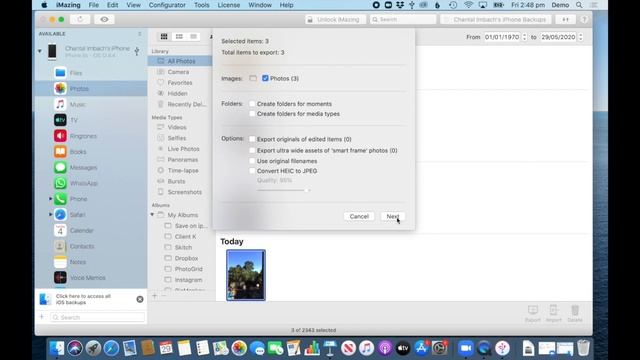Open the Tools menu
The width and height of the screenshot is (640, 360).
[x=202, y=5]
